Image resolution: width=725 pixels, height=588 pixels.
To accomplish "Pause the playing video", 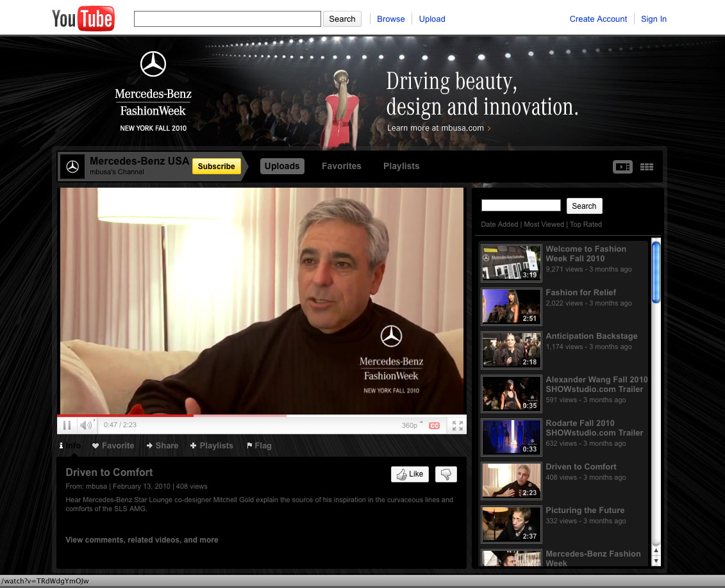I will pyautogui.click(x=67, y=425).
